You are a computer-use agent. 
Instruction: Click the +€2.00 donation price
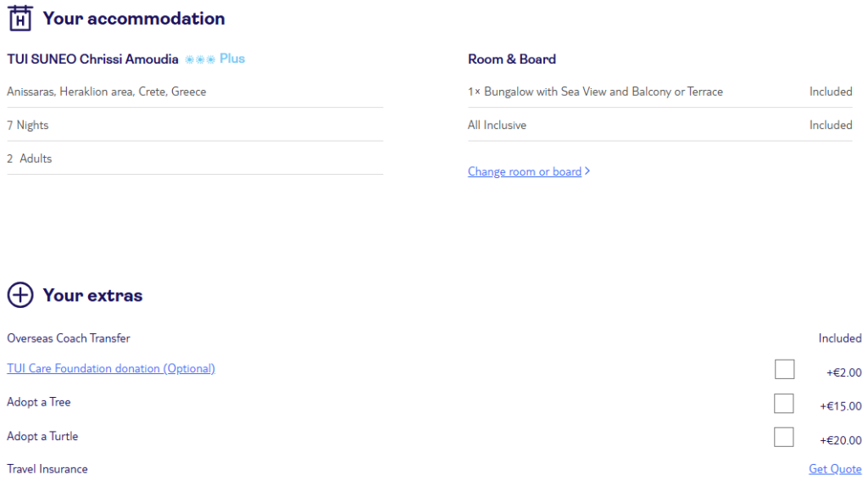(x=843, y=372)
